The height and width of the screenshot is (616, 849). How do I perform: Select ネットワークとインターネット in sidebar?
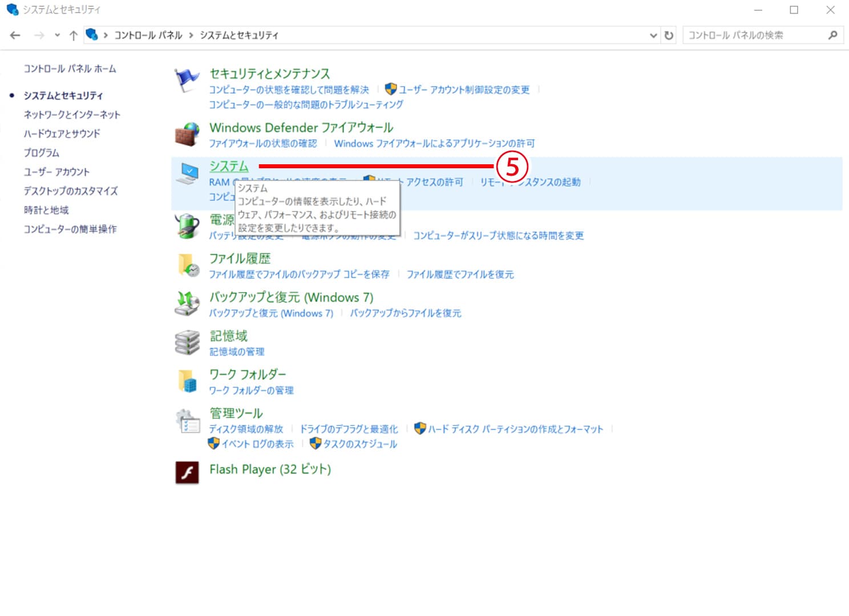pyautogui.click(x=72, y=115)
